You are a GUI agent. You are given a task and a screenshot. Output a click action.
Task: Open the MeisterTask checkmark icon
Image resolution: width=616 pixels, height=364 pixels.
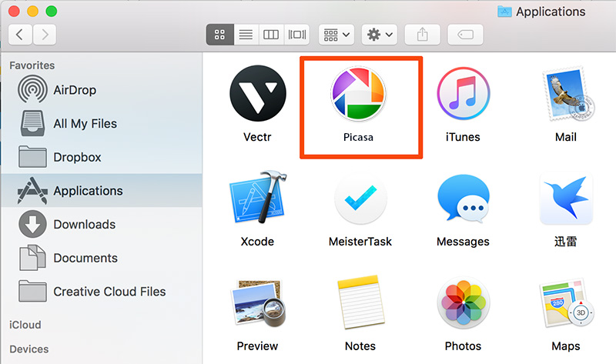pyautogui.click(x=360, y=199)
